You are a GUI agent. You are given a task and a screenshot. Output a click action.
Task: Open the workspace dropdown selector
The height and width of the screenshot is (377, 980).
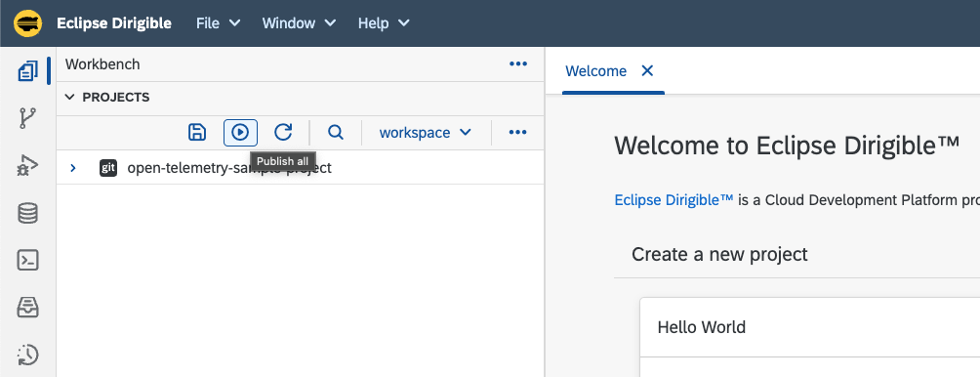tap(425, 133)
